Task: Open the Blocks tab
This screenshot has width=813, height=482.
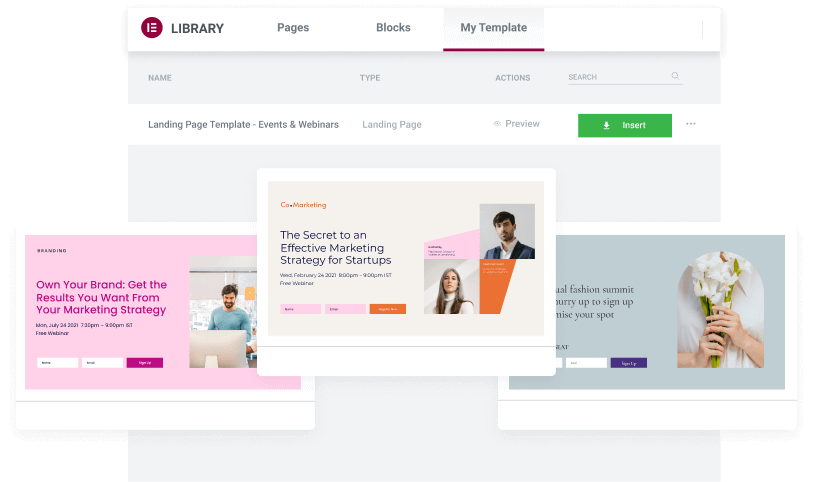Action: point(393,28)
